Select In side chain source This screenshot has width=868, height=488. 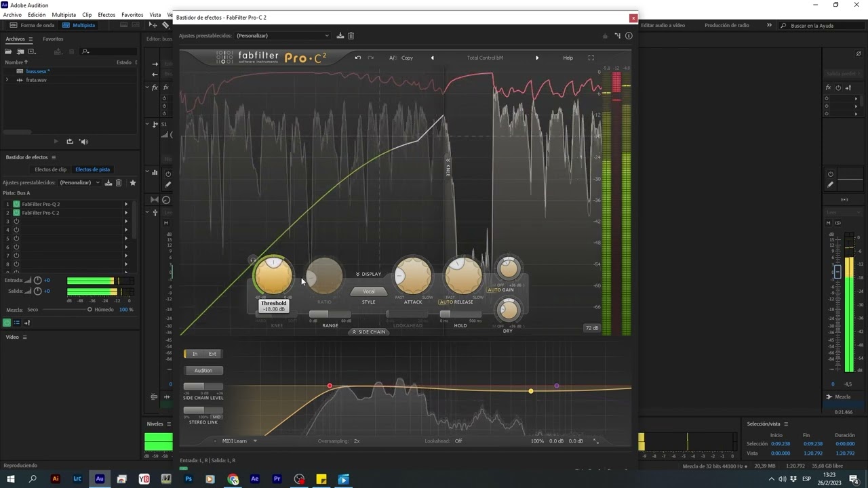pyautogui.click(x=194, y=354)
